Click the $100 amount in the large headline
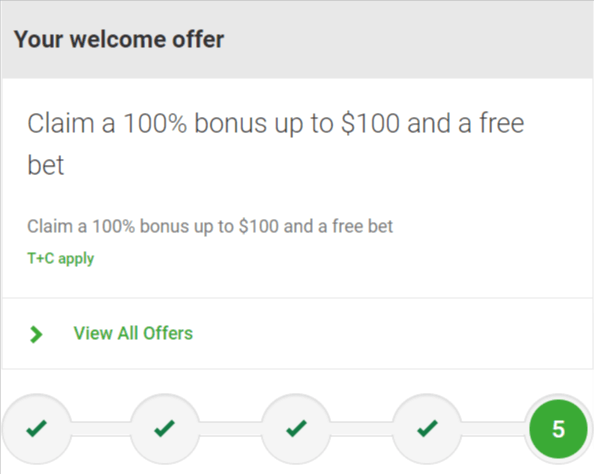Image resolution: width=594 pixels, height=474 pixels. [x=370, y=124]
